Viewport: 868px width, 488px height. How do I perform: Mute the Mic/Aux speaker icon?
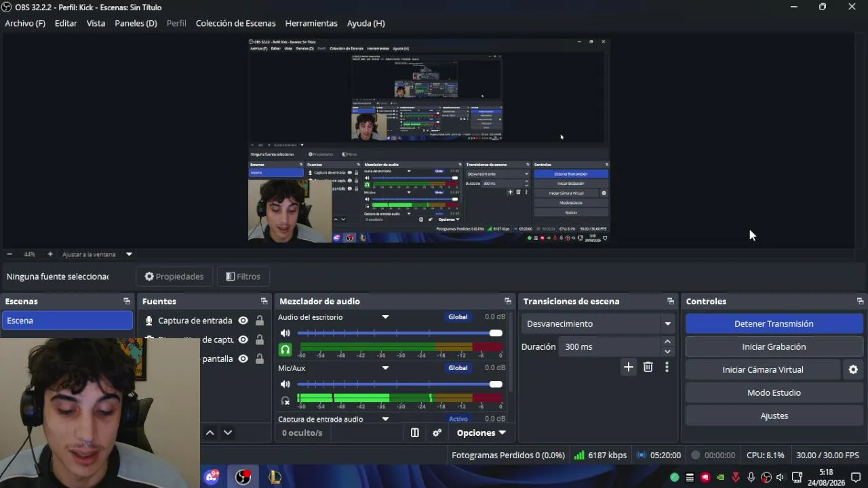(x=285, y=384)
